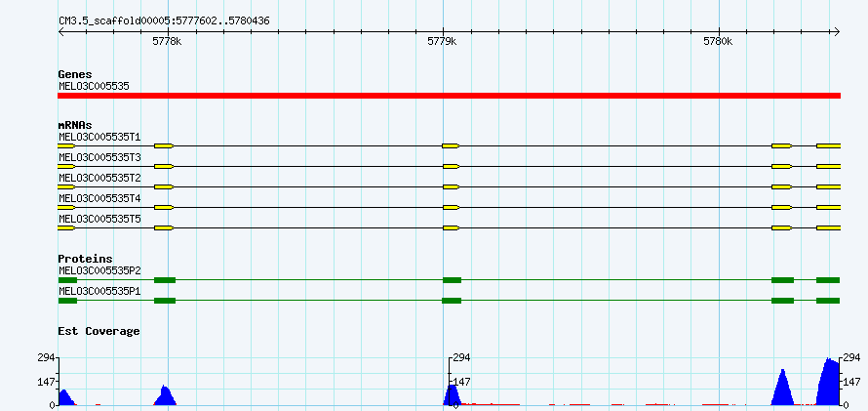This screenshot has width=868, height=411.
Task: Click the MELO3C005535T1 exon near 5778k
Action: coord(164,145)
